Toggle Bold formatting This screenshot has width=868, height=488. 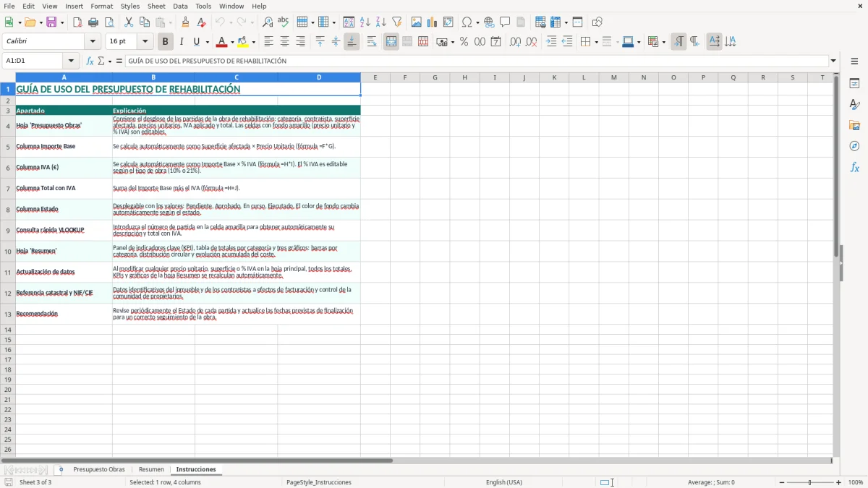[165, 42]
